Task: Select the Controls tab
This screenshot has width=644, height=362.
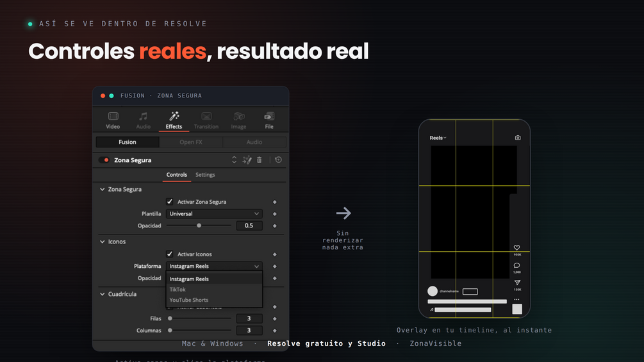Action: click(177, 175)
